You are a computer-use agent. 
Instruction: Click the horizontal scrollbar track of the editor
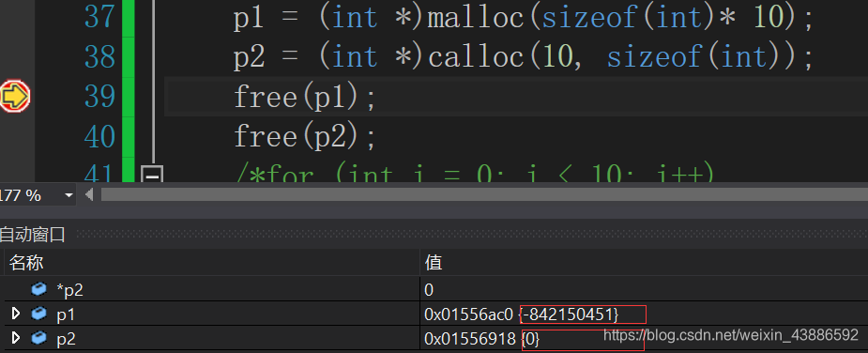484,195
